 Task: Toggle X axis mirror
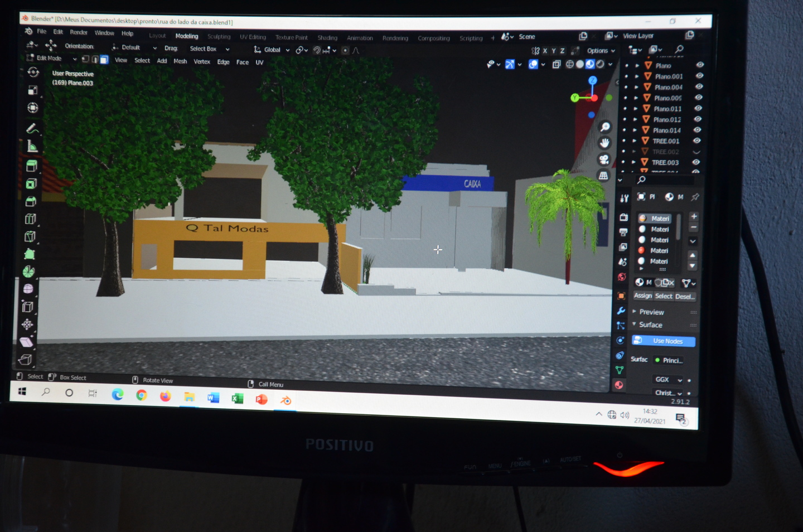pos(545,51)
